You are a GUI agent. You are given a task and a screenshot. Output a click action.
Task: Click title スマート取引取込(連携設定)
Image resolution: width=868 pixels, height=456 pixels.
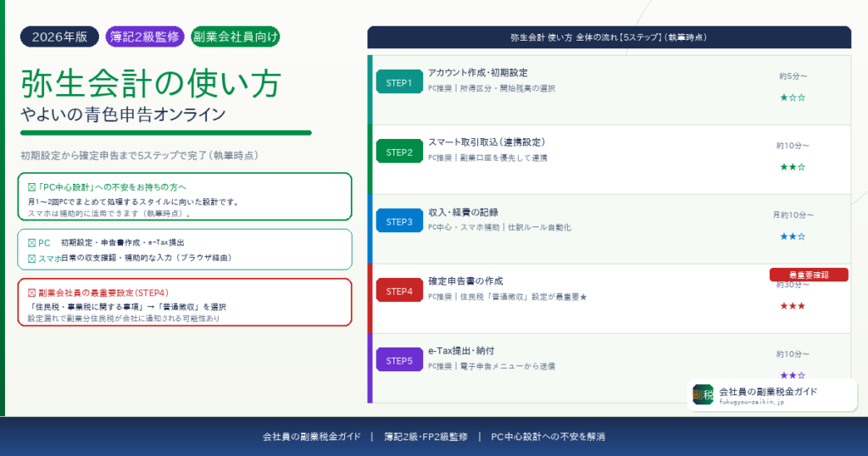coord(487,142)
